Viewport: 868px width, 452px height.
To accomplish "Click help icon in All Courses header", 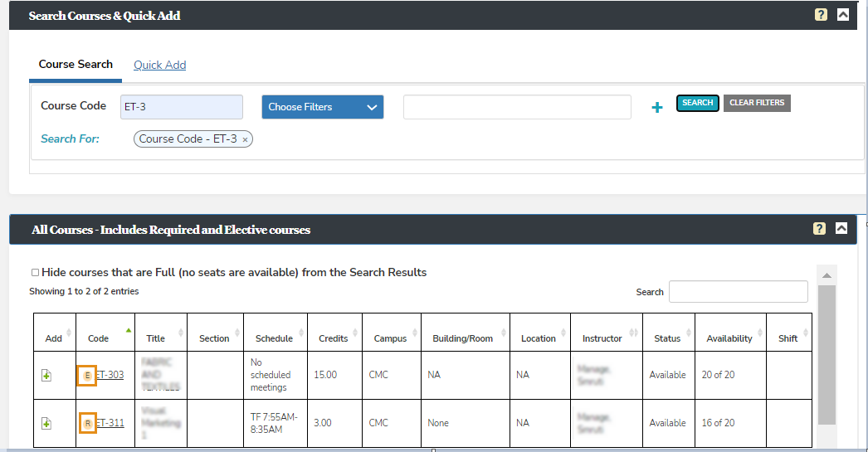I will click(820, 229).
